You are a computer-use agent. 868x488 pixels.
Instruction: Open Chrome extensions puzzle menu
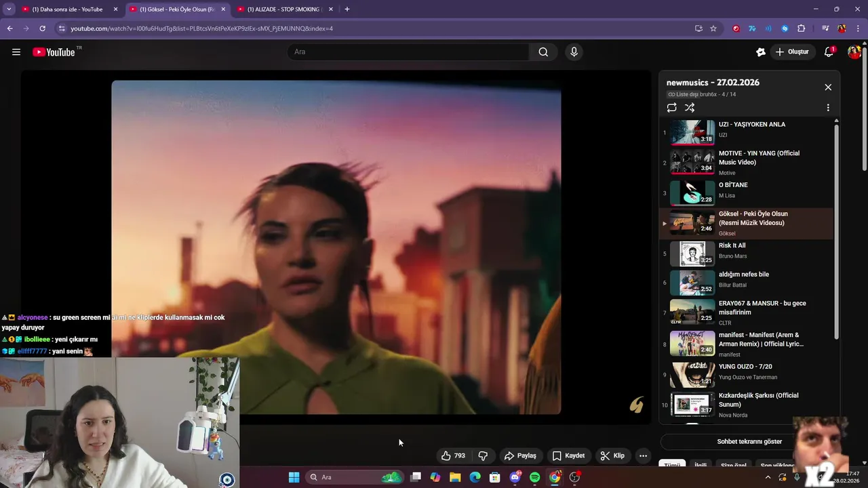click(x=801, y=28)
